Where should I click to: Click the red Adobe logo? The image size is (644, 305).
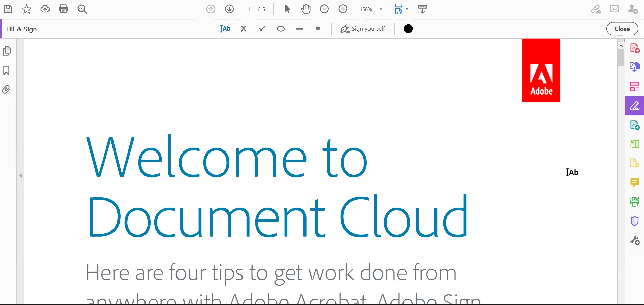541,70
